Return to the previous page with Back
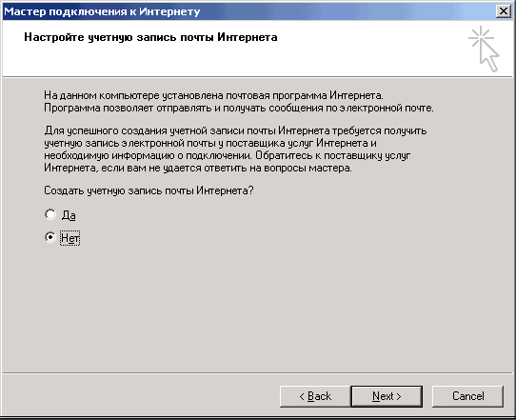516x420 pixels. [315, 396]
